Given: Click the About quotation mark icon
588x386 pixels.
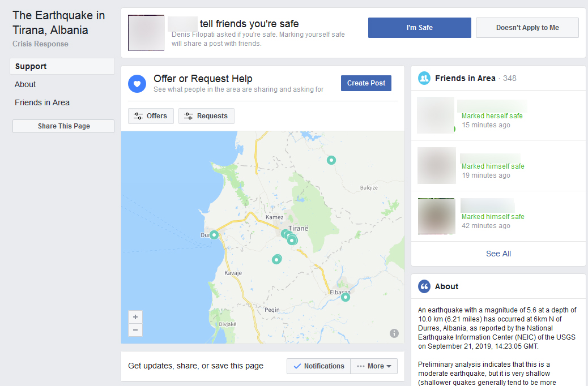Looking at the screenshot, I should [424, 286].
